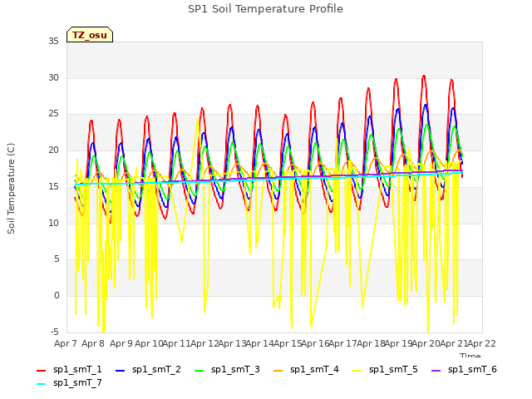Toggle the sp1_smT_1 legend entry

point(69,369)
